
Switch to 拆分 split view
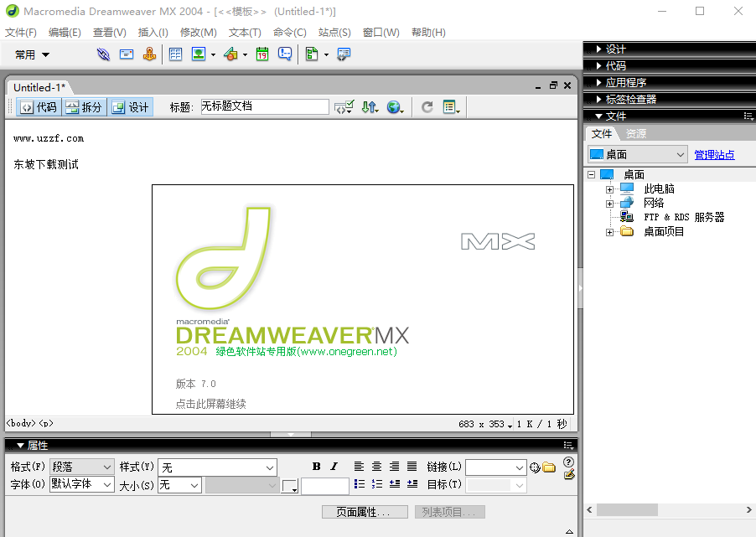point(84,106)
